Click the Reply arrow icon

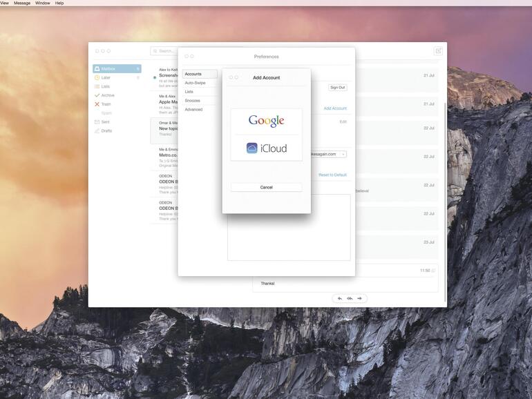tap(340, 298)
